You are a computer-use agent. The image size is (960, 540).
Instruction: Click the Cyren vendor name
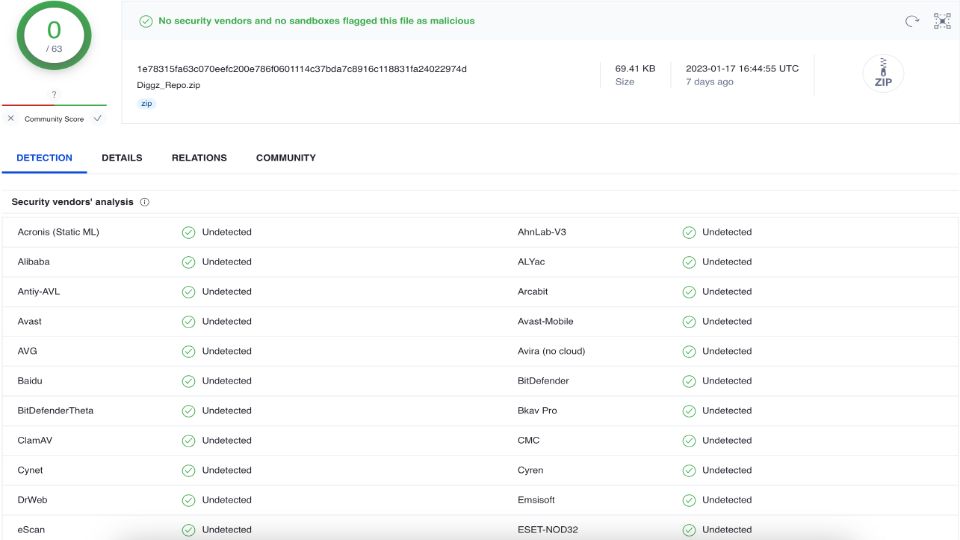tap(530, 470)
